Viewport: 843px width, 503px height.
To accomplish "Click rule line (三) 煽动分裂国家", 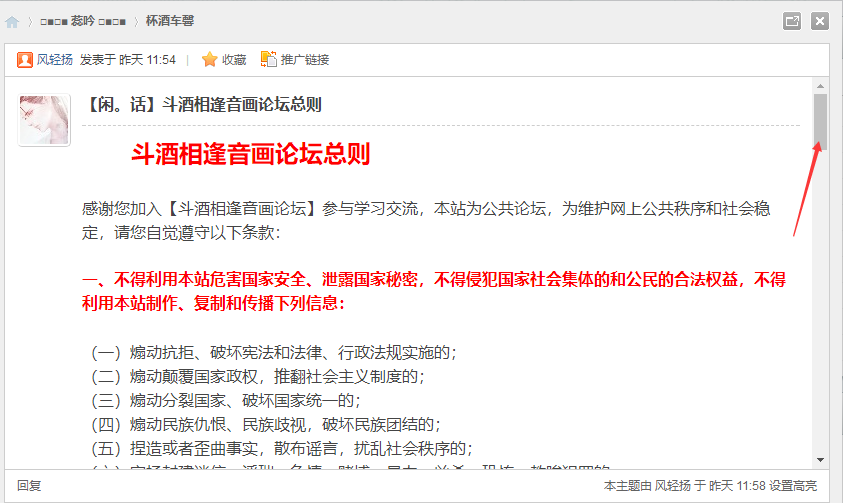I will (x=226, y=400).
